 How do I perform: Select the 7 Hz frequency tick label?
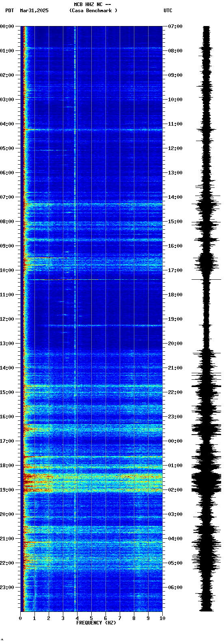(x=120, y=618)
